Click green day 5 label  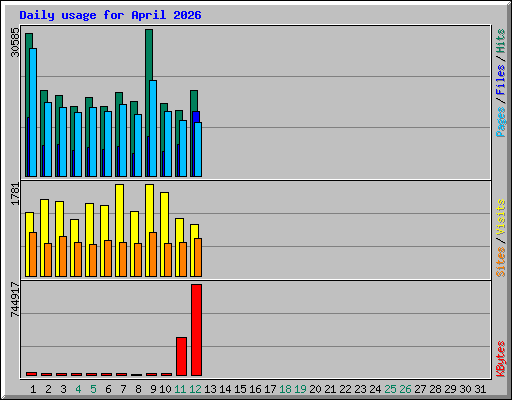[x=93, y=389]
